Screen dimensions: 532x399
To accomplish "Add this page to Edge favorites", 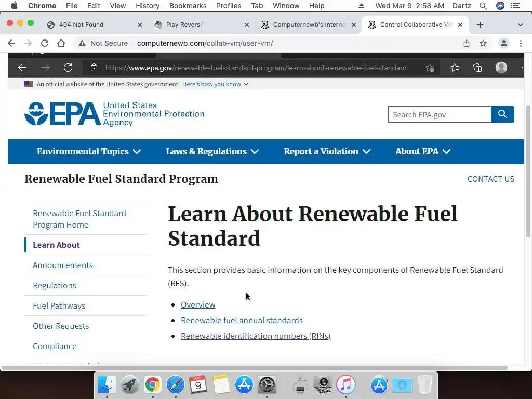I will [x=430, y=68].
